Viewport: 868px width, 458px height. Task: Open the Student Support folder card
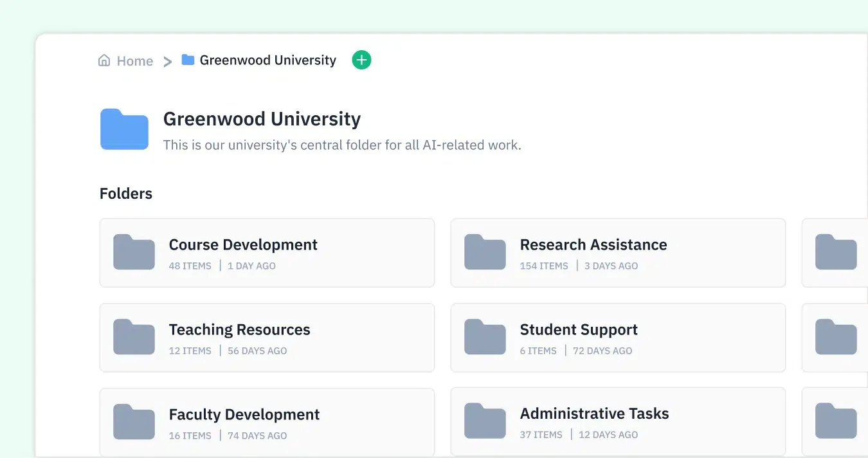click(x=618, y=337)
